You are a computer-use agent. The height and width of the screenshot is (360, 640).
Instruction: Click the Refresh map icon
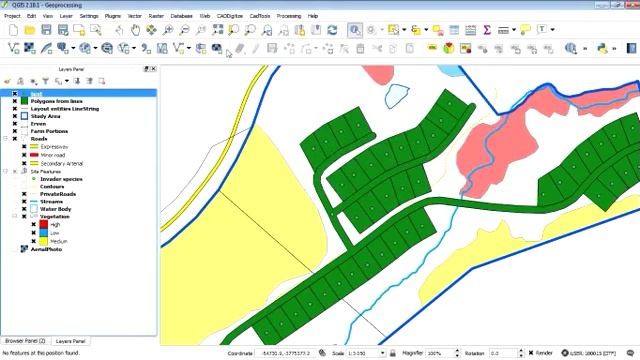pyautogui.click(x=332, y=30)
